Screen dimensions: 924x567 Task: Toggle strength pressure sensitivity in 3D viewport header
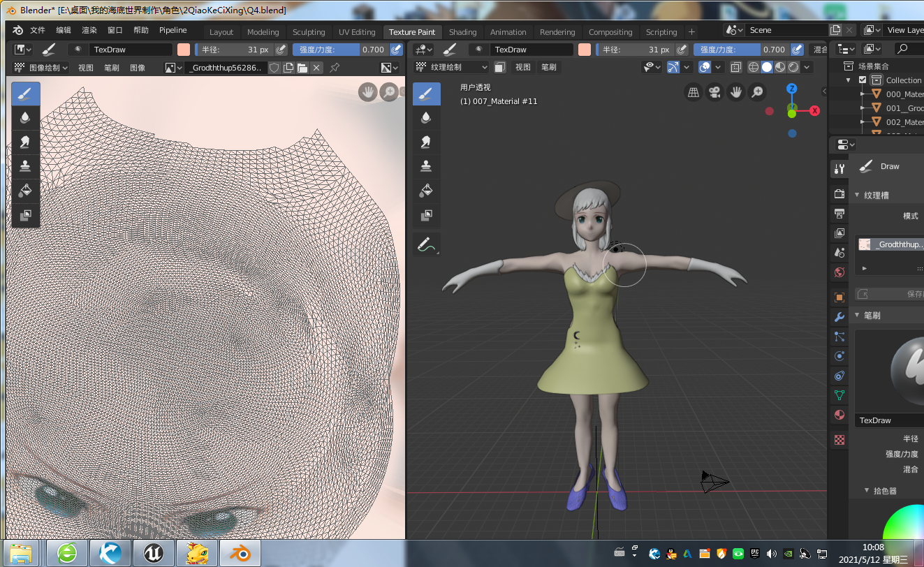pyautogui.click(x=797, y=50)
